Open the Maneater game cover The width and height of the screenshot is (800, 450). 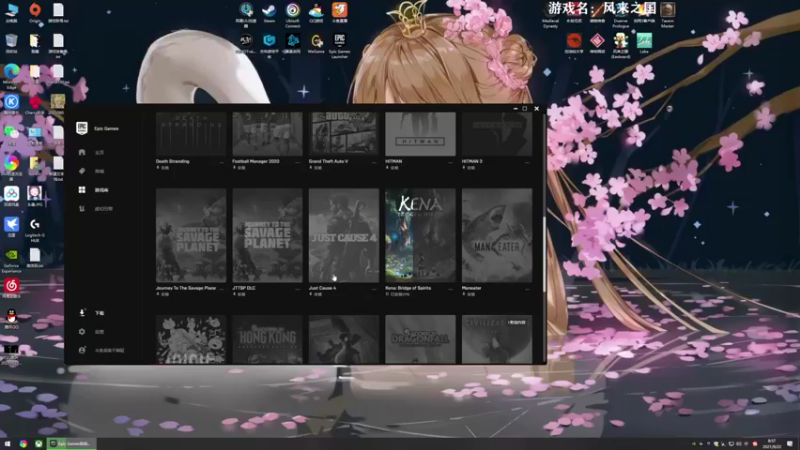[x=497, y=235]
